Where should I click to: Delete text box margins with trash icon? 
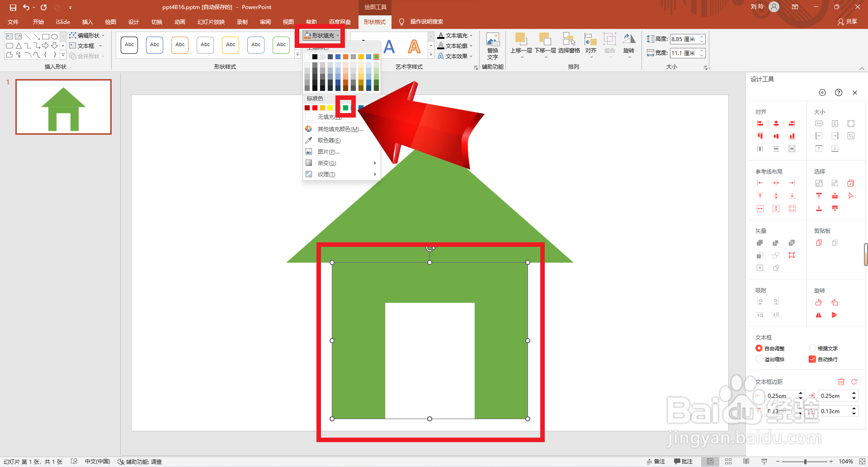point(841,382)
